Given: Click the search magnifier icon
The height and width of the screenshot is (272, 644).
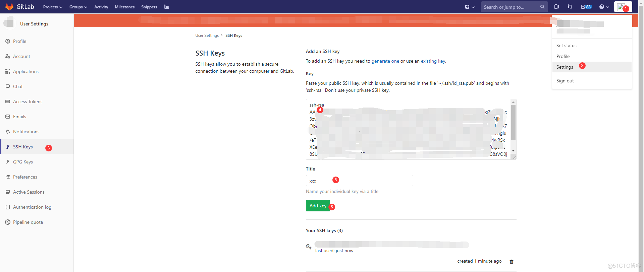Looking at the screenshot, I should point(542,7).
